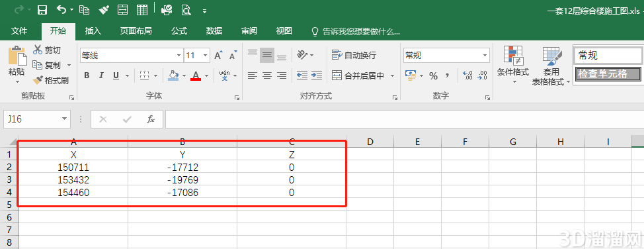Open Font group dialog launcher
This screenshot has height=249, width=644.
click(237, 97)
